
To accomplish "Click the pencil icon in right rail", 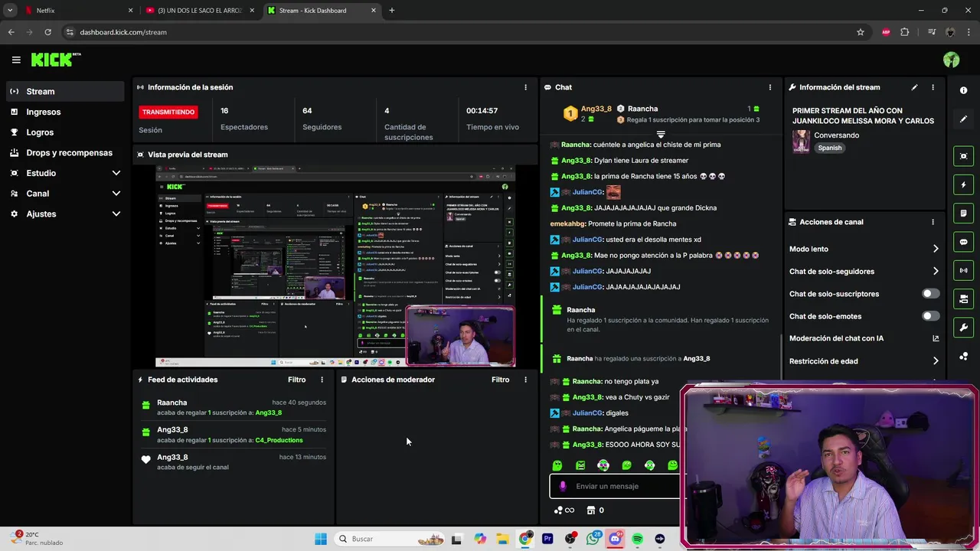I will (963, 119).
